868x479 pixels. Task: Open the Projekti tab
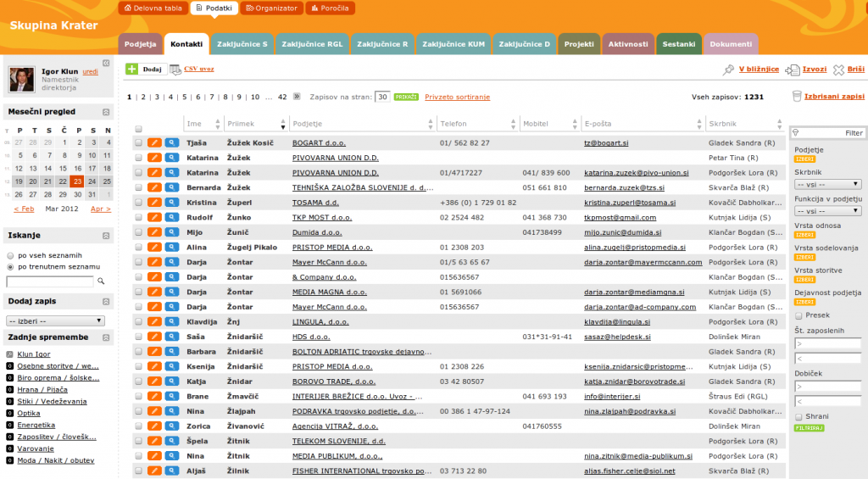pyautogui.click(x=579, y=44)
